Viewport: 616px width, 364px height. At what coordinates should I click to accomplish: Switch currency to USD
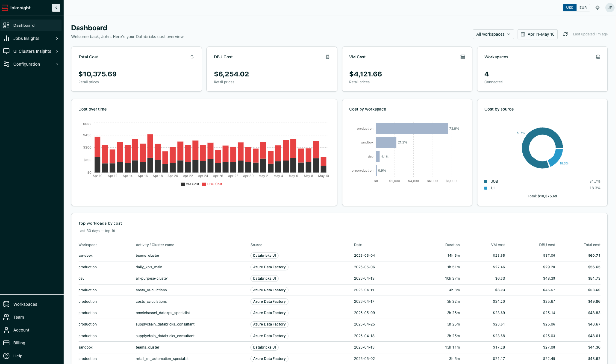point(570,8)
